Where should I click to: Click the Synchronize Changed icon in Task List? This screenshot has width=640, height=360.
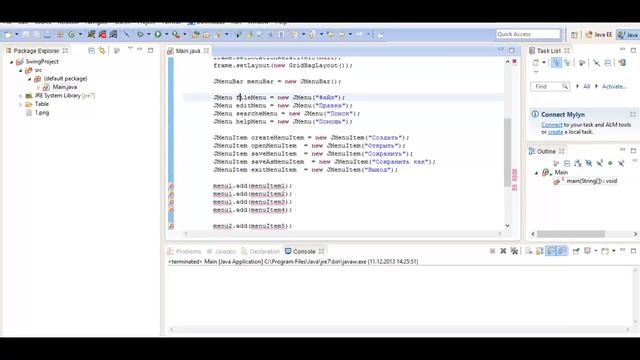click(622, 63)
